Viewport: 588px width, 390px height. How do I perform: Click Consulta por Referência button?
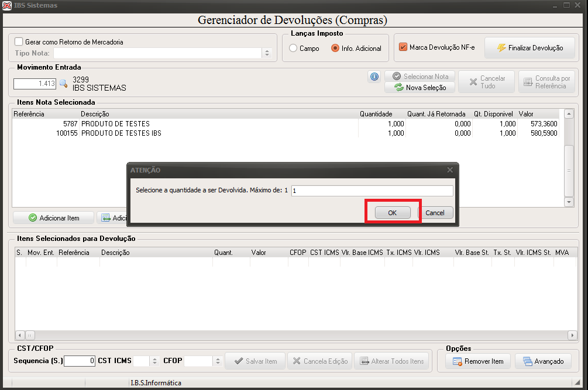[546, 82]
